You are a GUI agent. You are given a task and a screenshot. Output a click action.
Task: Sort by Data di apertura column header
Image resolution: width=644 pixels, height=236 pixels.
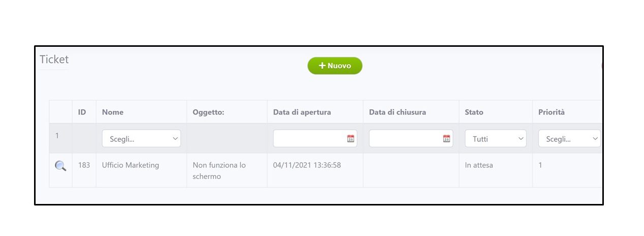(302, 112)
